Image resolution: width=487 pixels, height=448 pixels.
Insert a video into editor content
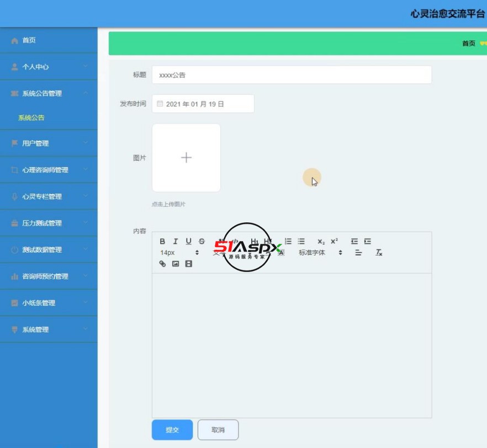coord(188,264)
